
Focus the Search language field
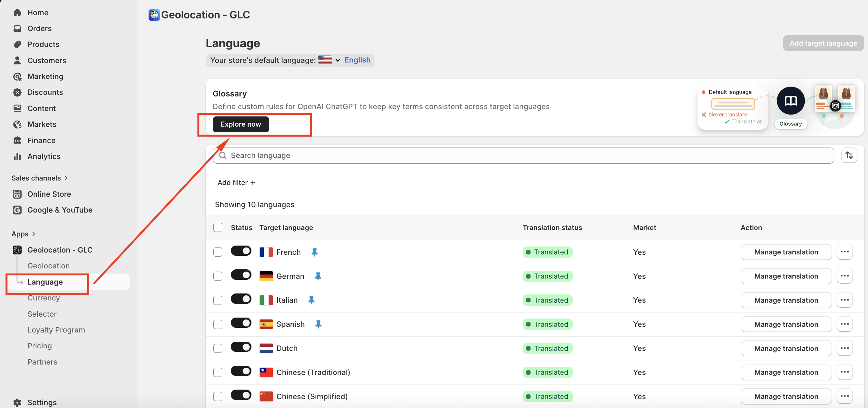[523, 155]
